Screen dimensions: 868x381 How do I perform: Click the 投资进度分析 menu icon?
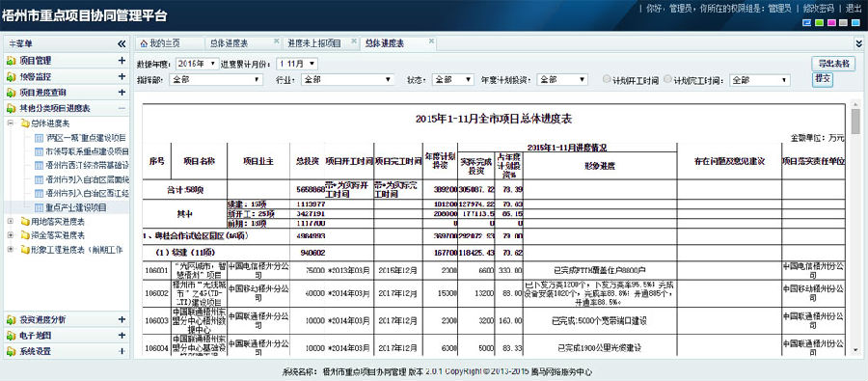click(11, 319)
